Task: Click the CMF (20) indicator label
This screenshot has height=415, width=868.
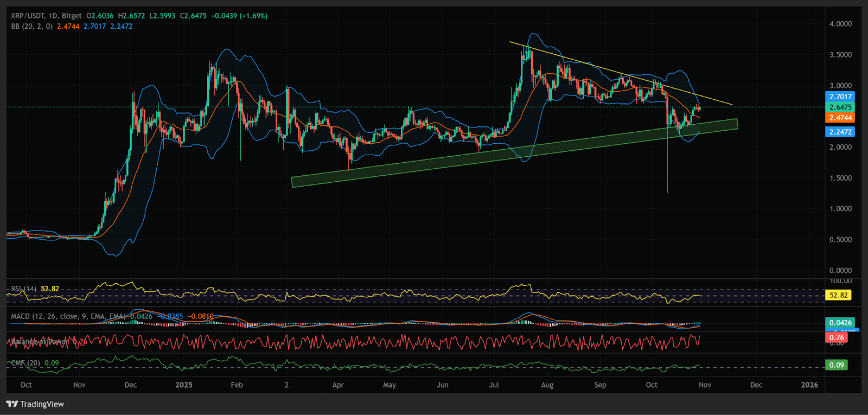Action: coord(25,363)
